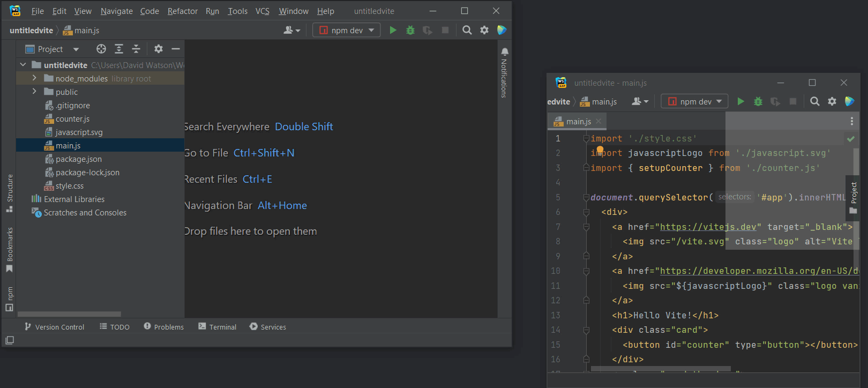Image resolution: width=868 pixels, height=388 pixels.
Task: Expand the public folder
Action: [34, 92]
